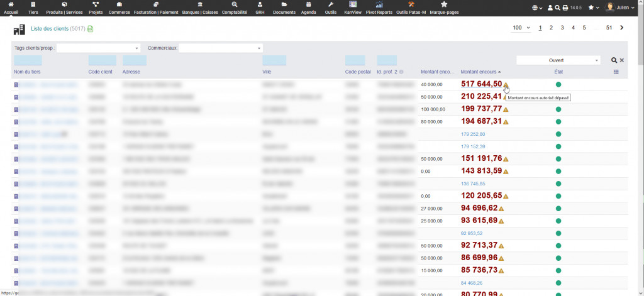Change the 100 rows-per-page selector
The image size is (644, 296).
tap(521, 28)
